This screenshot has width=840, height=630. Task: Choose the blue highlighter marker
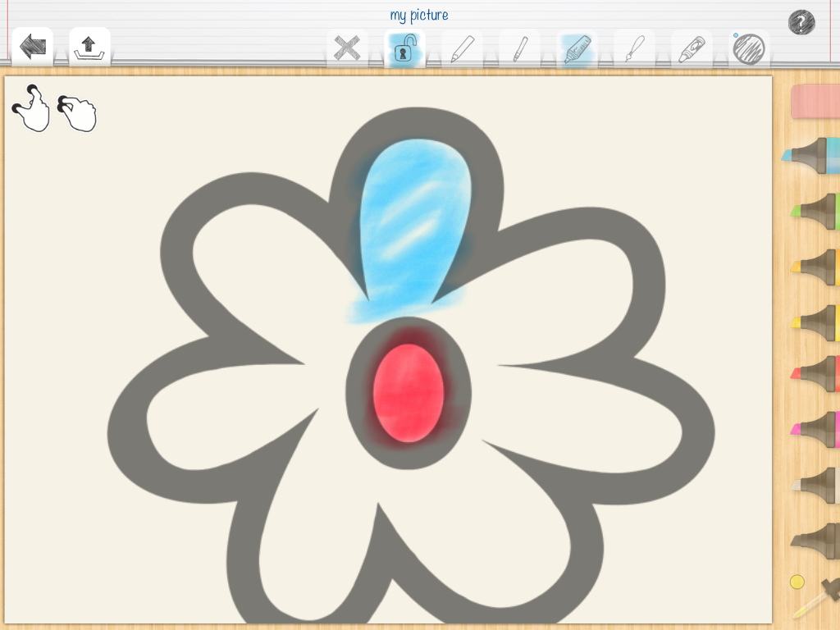(812, 154)
